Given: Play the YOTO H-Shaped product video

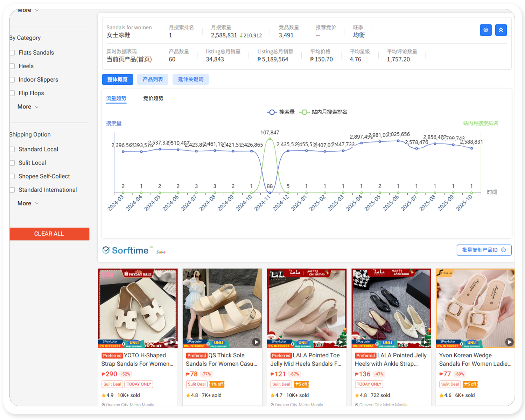Looking at the screenshot, I should [x=172, y=342].
